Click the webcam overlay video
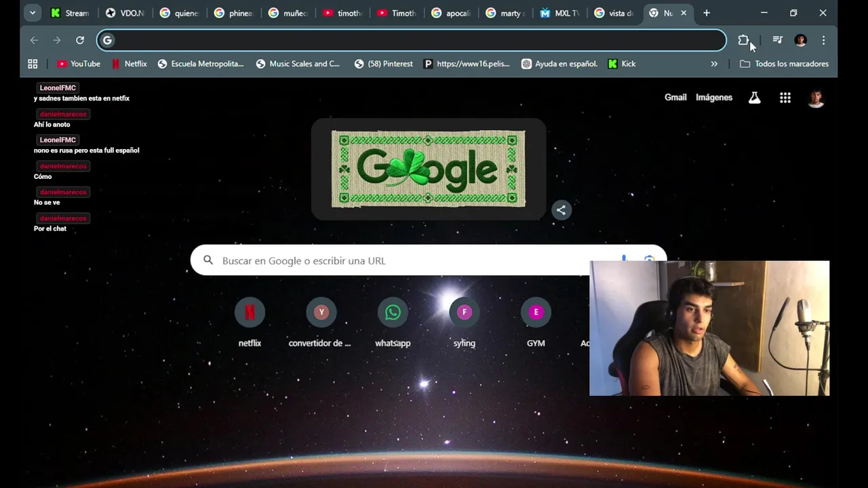This screenshot has width=868, height=488. [709, 328]
